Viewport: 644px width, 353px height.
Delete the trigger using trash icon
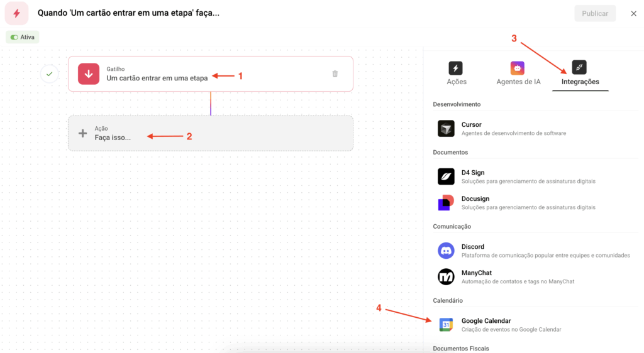click(x=335, y=73)
